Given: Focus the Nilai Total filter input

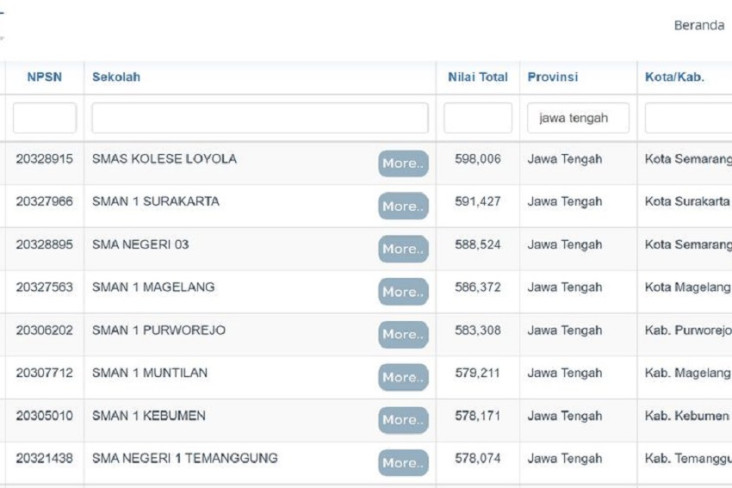Looking at the screenshot, I should tap(478, 118).
